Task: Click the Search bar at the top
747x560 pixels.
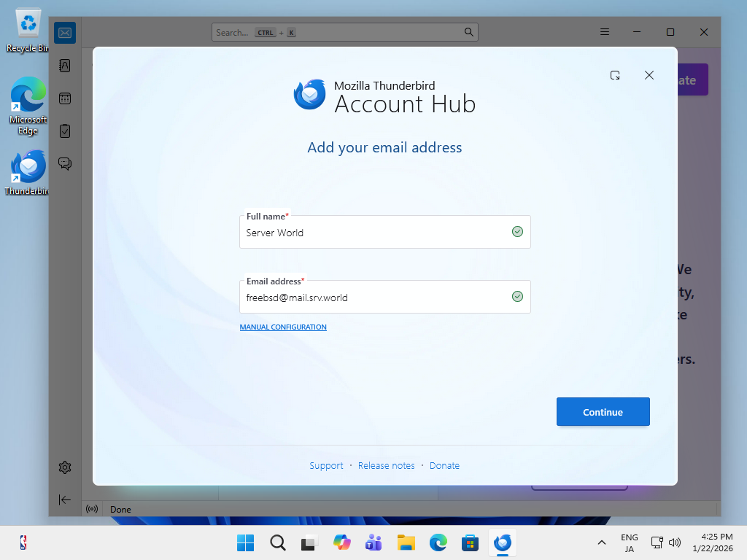Action: pos(343,32)
